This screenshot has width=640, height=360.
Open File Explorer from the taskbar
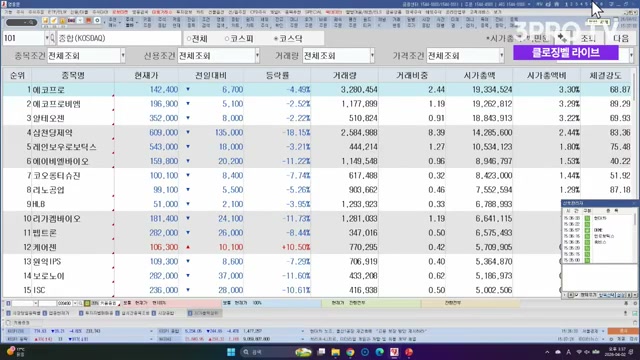(336, 352)
